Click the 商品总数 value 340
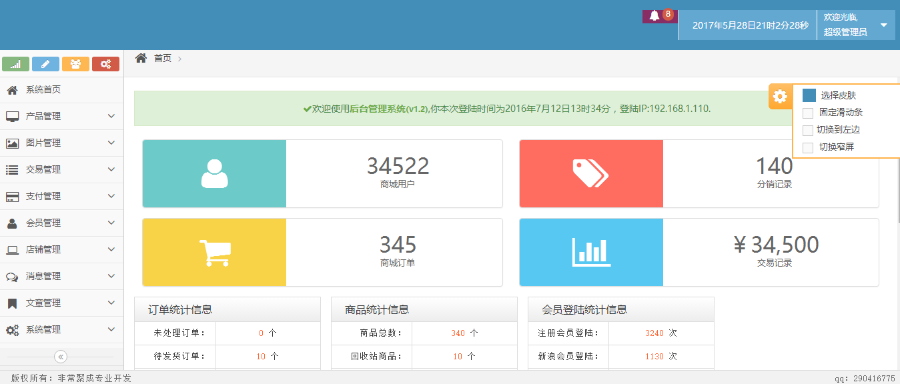This screenshot has width=900, height=384. (x=457, y=333)
